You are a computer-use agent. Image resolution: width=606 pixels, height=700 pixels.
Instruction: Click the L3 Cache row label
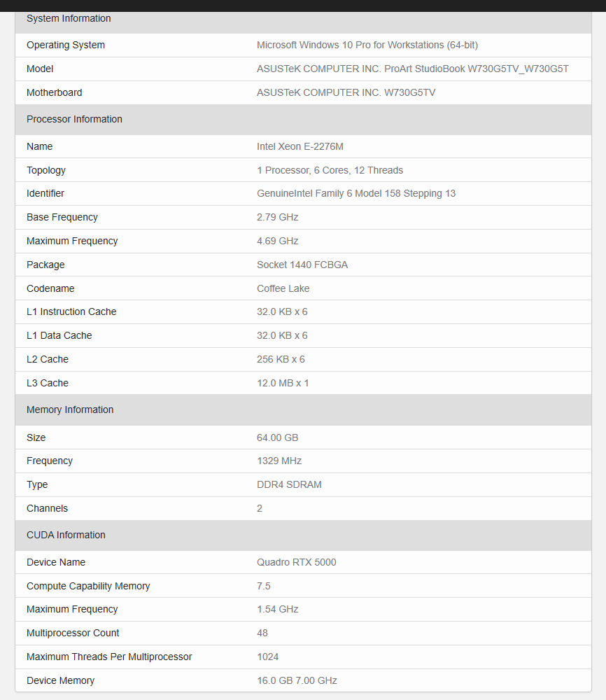[x=48, y=383]
